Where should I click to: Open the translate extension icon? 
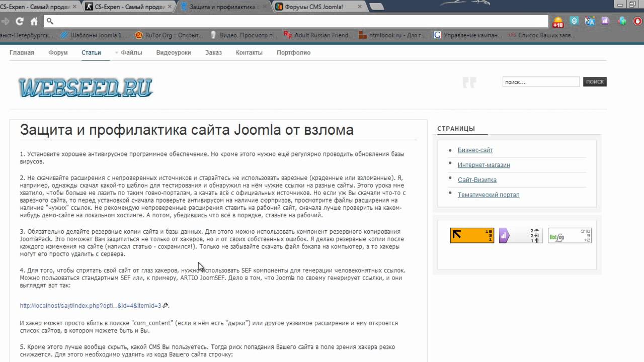pyautogui.click(x=590, y=21)
